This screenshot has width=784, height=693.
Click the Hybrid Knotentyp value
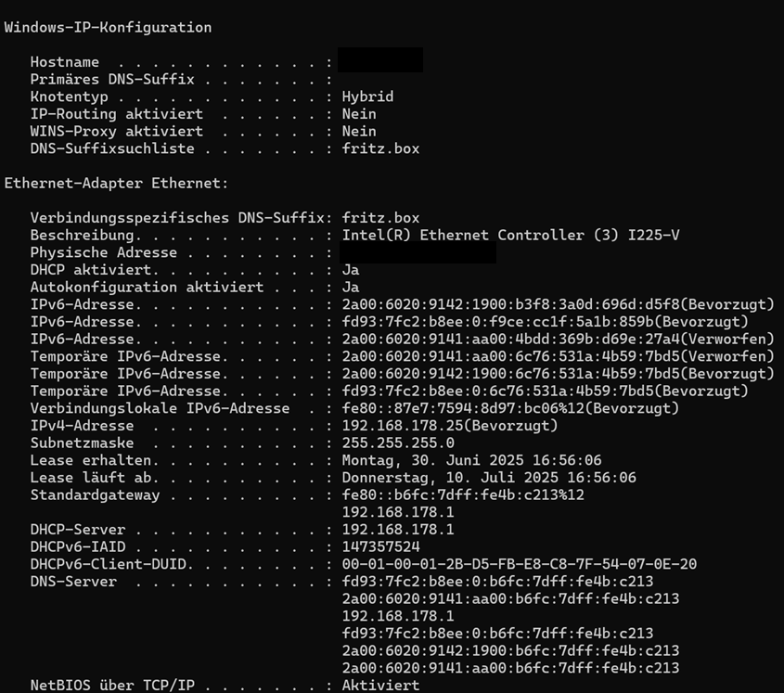tap(368, 96)
